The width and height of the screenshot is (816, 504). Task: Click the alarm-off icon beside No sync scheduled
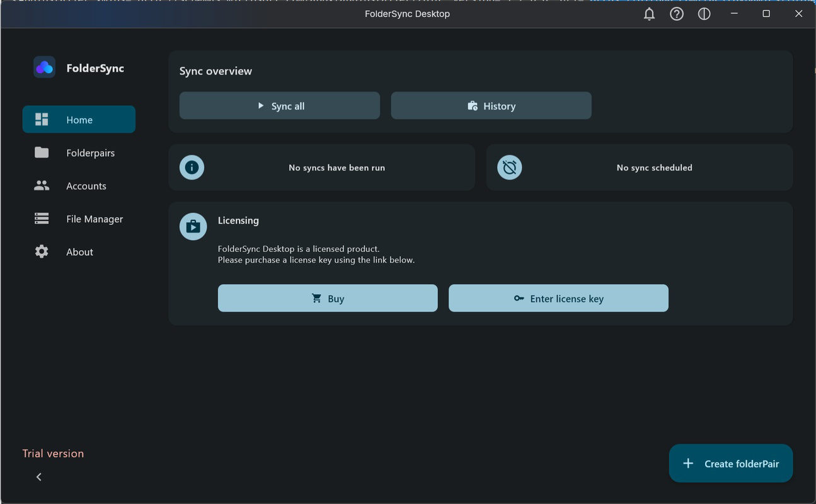click(510, 168)
